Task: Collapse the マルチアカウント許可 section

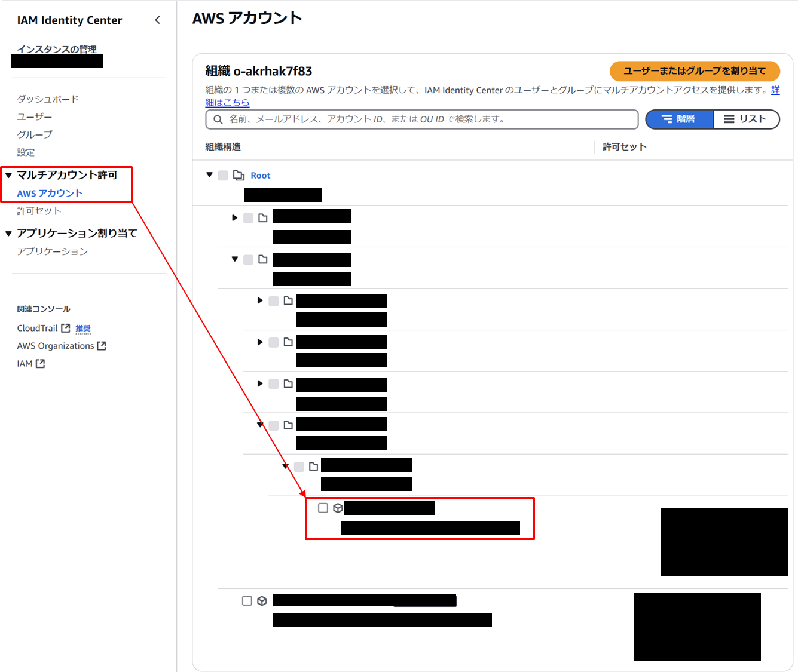Action: pos(8,176)
